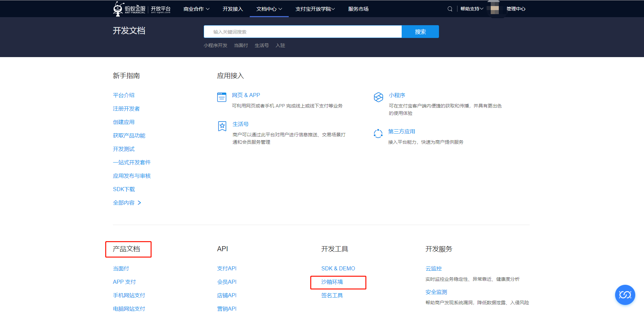Click the 开发服务 section heading

439,249
